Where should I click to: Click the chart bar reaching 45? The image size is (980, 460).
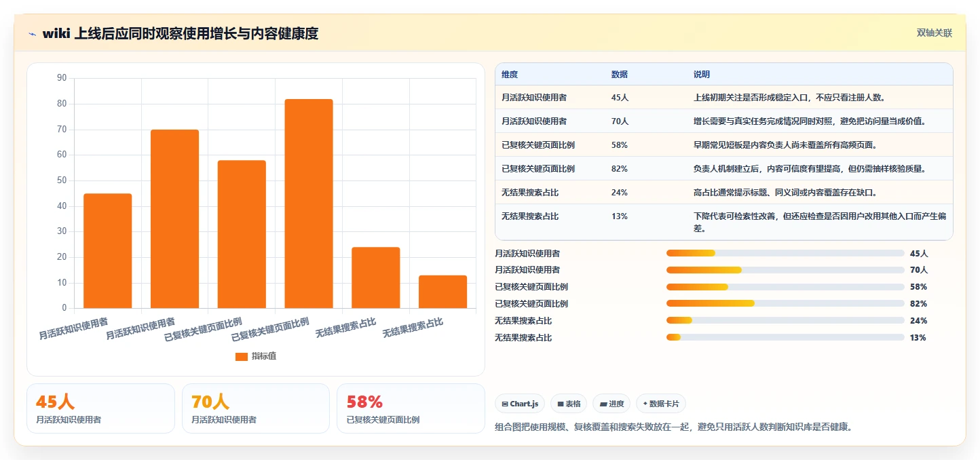coord(108,251)
